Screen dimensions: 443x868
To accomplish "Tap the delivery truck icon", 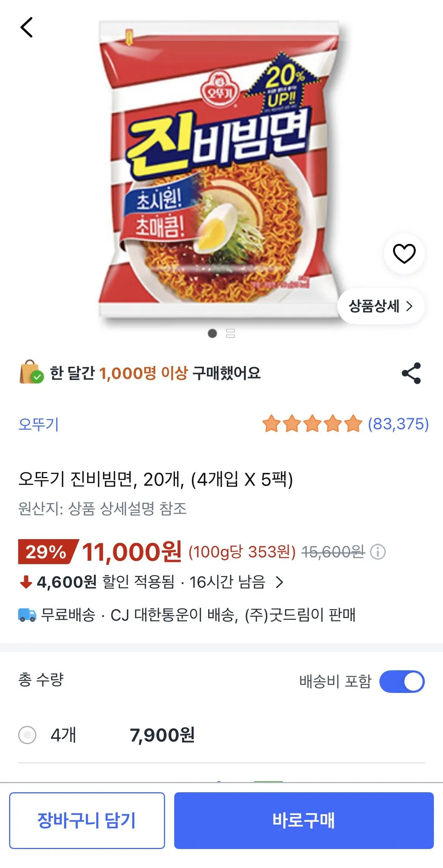I will coord(27,615).
